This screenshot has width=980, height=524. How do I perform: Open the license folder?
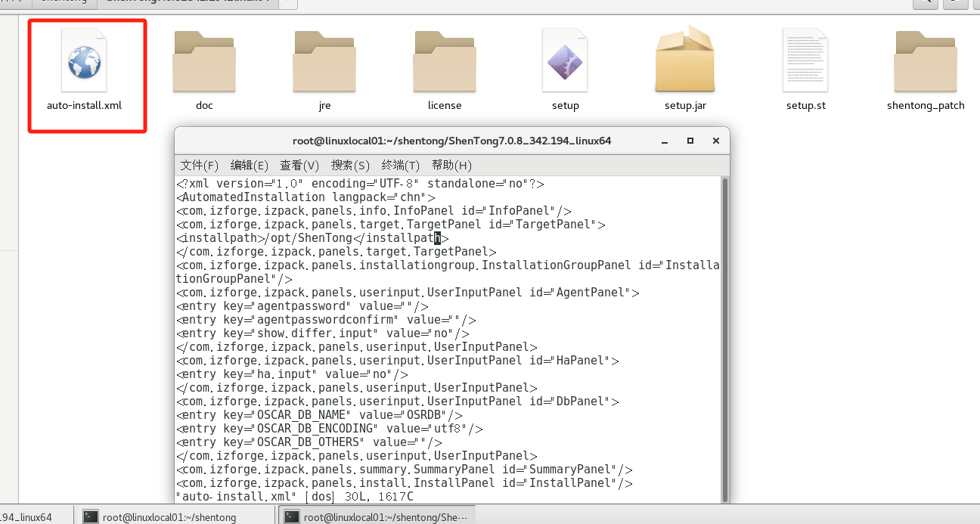(445, 61)
